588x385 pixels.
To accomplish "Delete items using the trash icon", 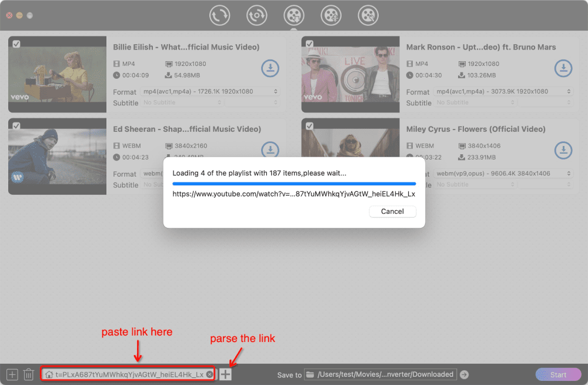I will 28,374.
